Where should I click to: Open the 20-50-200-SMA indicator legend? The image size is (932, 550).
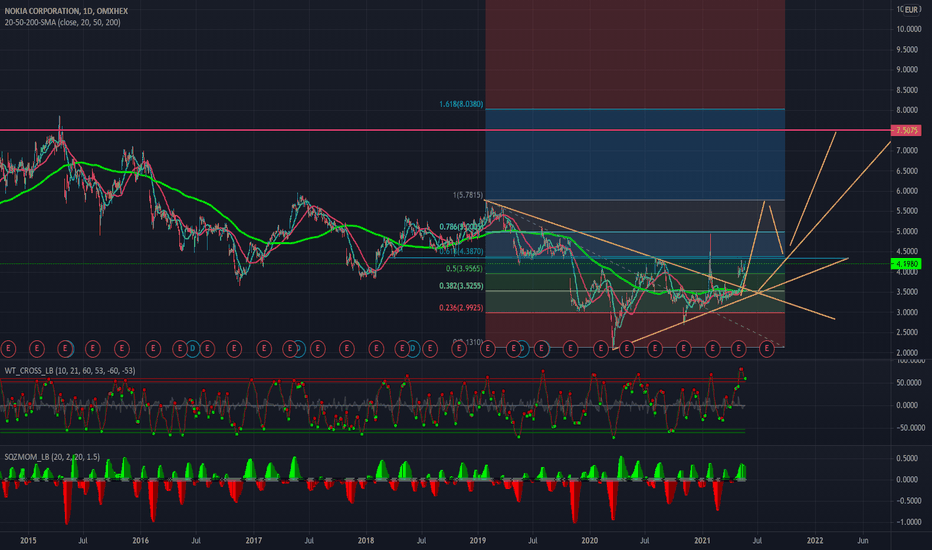click(62, 23)
